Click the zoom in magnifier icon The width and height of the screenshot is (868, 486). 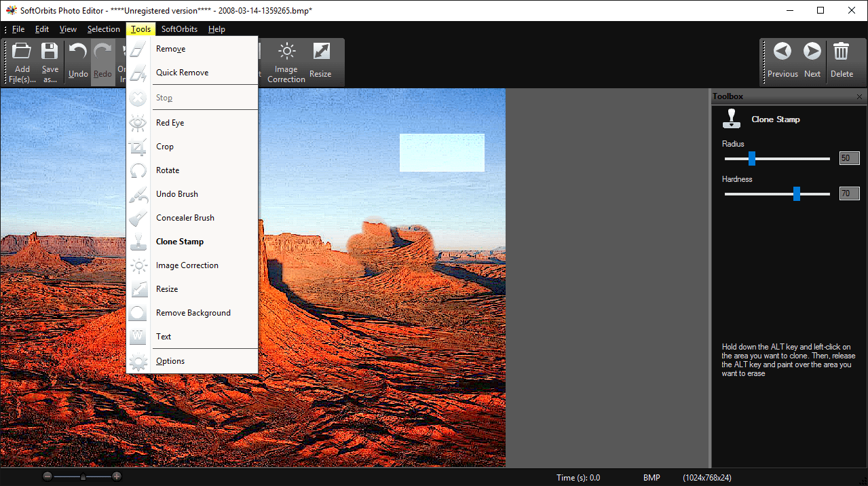pyautogui.click(x=117, y=476)
